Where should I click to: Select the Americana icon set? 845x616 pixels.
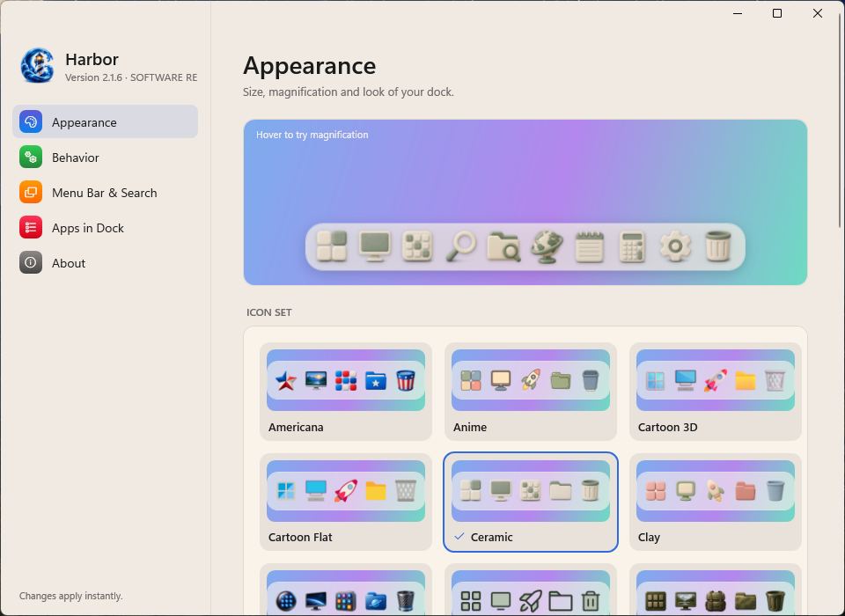tap(346, 392)
